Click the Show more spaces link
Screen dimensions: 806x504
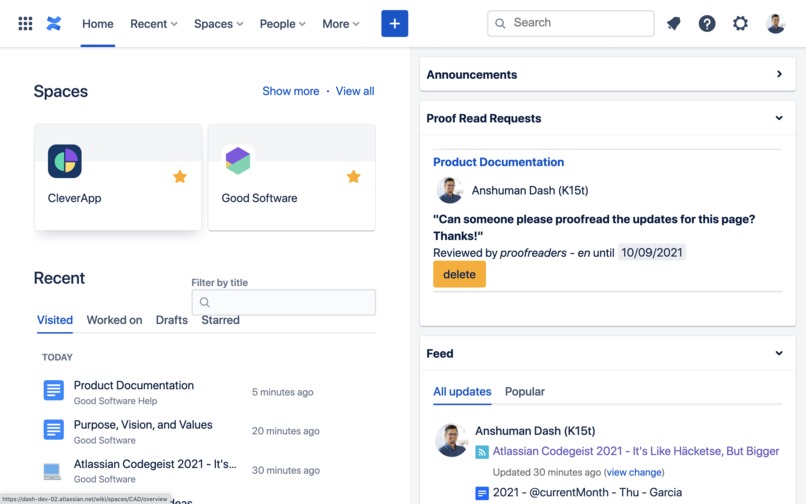(290, 91)
